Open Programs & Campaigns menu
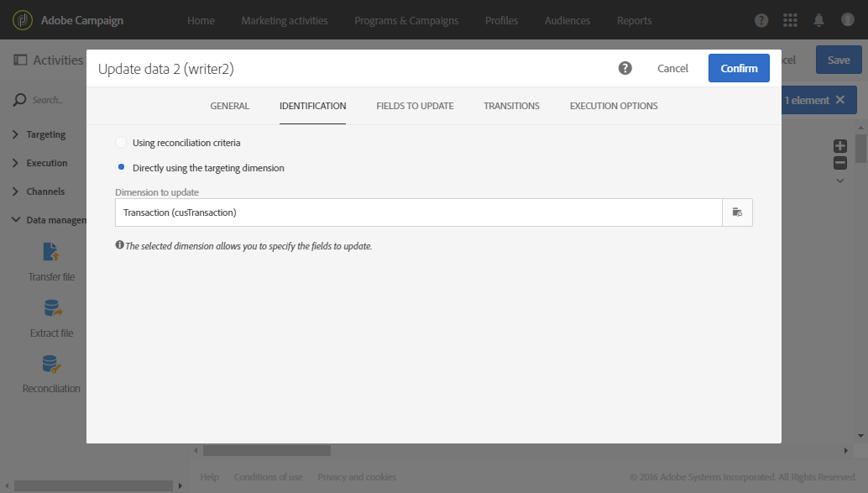The height and width of the screenshot is (493, 868). point(406,20)
